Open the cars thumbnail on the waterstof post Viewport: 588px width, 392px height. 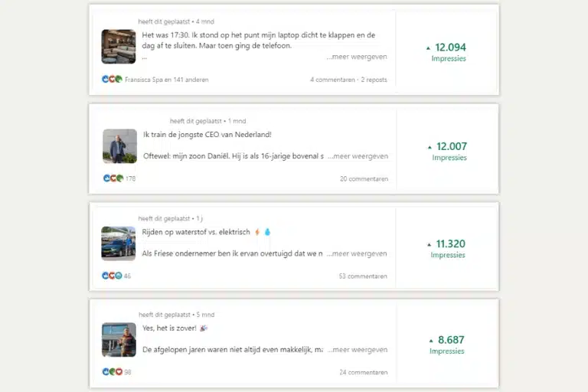tap(119, 243)
